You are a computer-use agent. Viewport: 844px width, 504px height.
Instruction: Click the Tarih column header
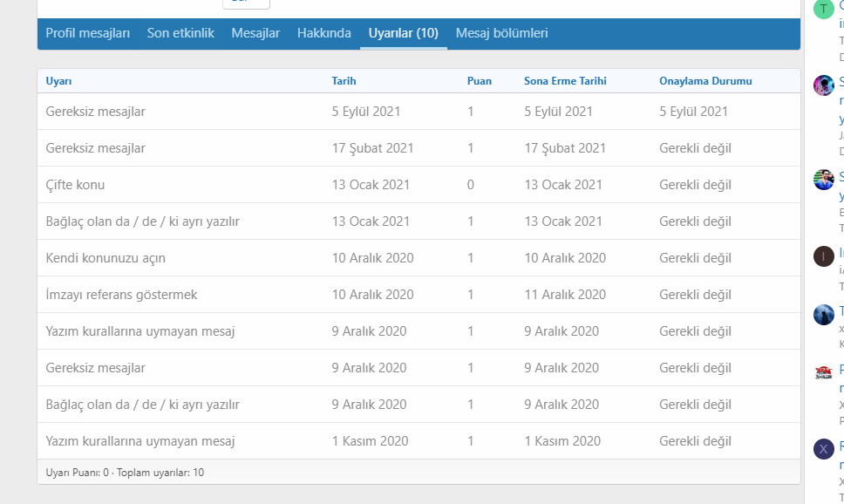click(x=344, y=81)
